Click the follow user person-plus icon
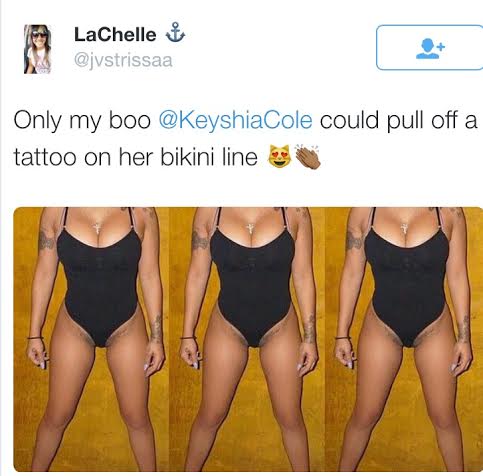This screenshot has height=476, width=483. coord(430,49)
